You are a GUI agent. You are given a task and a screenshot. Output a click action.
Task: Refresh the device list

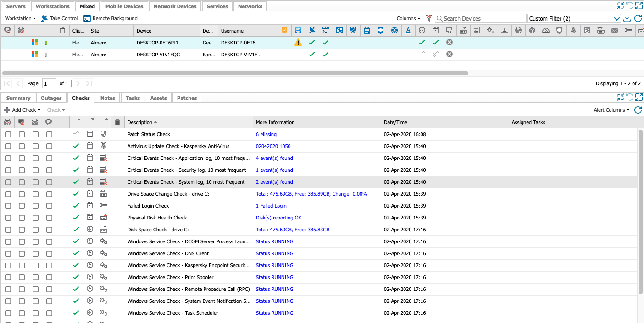(638, 18)
